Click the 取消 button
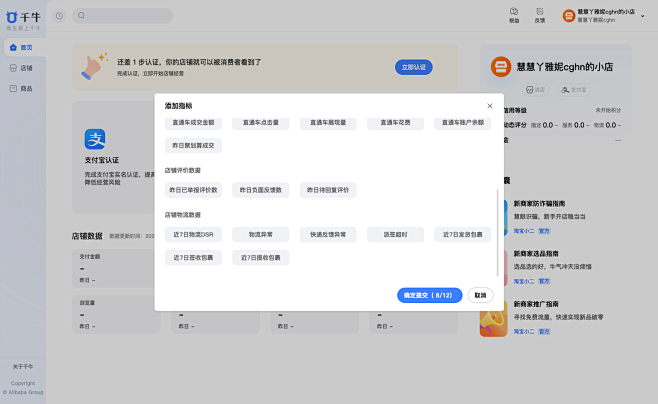 click(x=480, y=295)
